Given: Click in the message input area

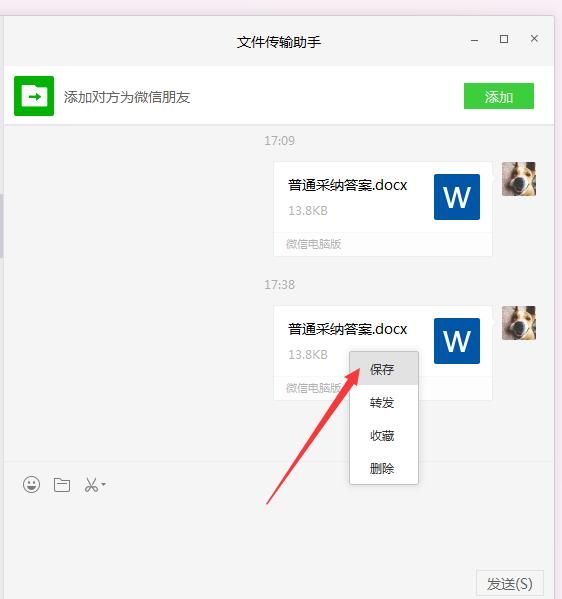Looking at the screenshot, I should pos(279,535).
